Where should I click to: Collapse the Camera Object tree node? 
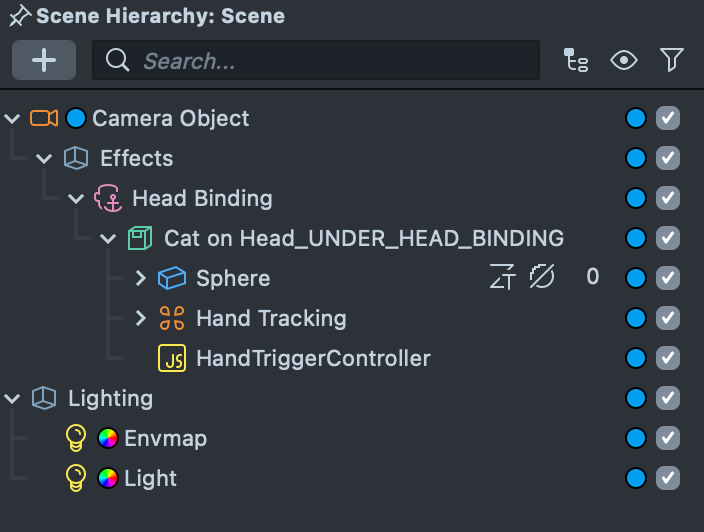pos(12,119)
